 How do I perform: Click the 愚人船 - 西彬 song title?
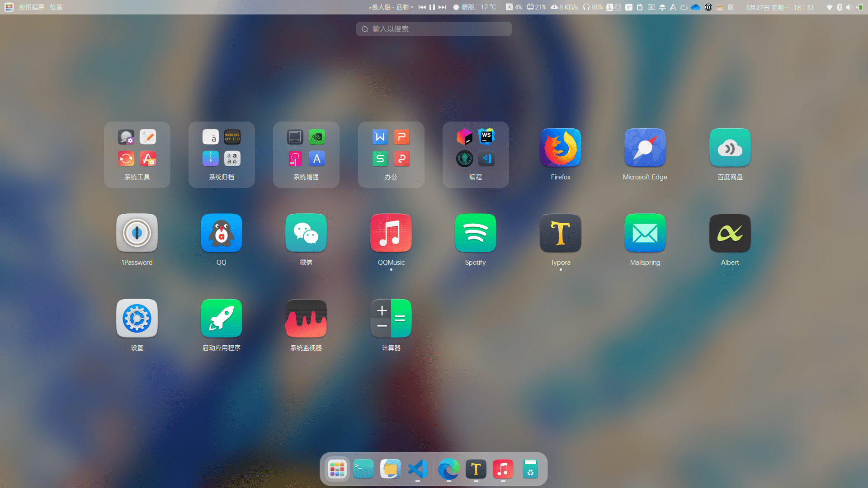tap(391, 7)
